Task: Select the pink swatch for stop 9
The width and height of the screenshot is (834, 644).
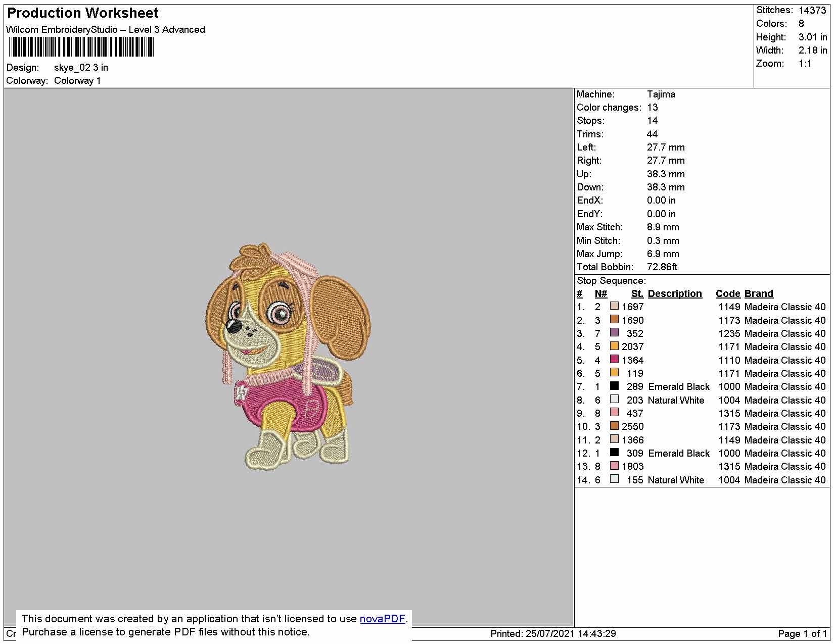Action: point(614,412)
